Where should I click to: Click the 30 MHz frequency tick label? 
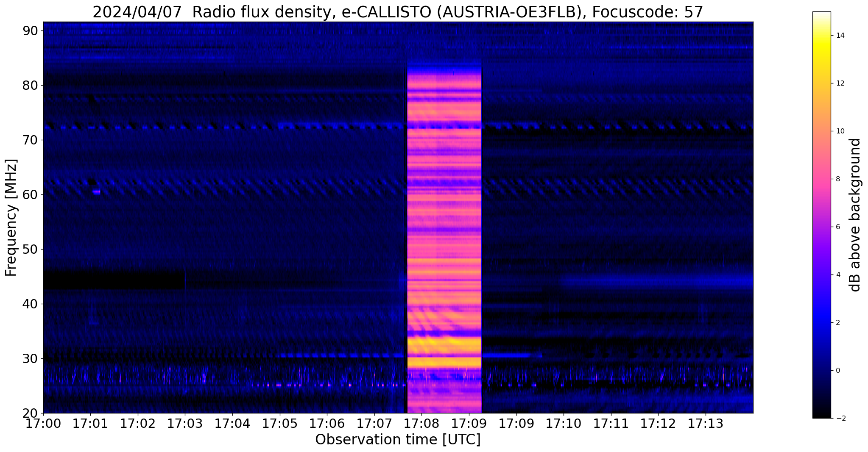tap(31, 358)
